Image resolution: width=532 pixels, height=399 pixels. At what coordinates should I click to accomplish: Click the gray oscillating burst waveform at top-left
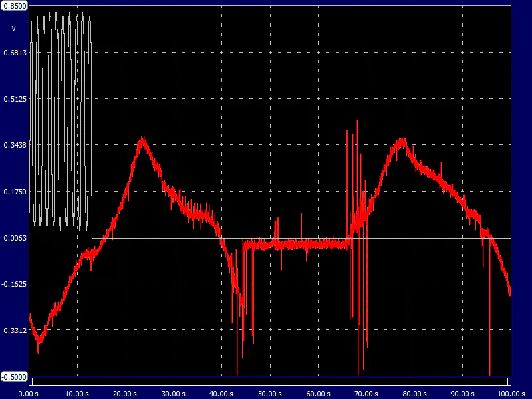point(60,120)
